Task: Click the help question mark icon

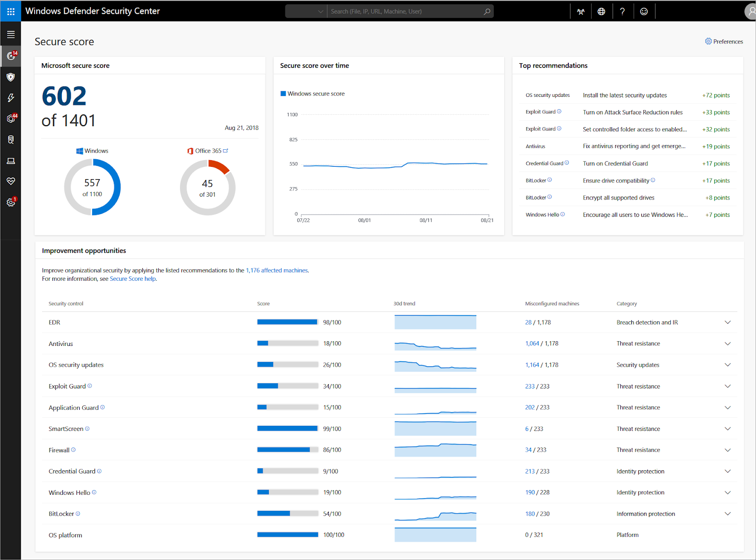Action: click(x=623, y=11)
